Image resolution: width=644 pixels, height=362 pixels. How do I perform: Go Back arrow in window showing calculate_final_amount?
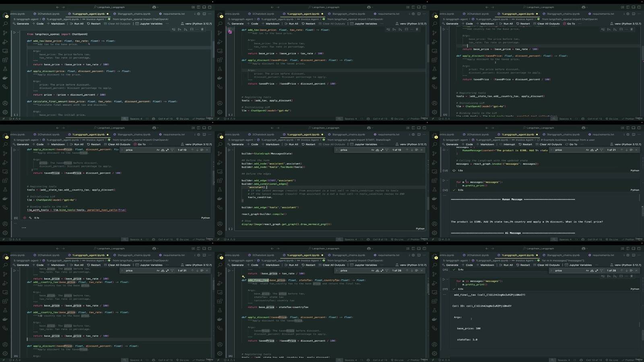[x=58, y=7]
